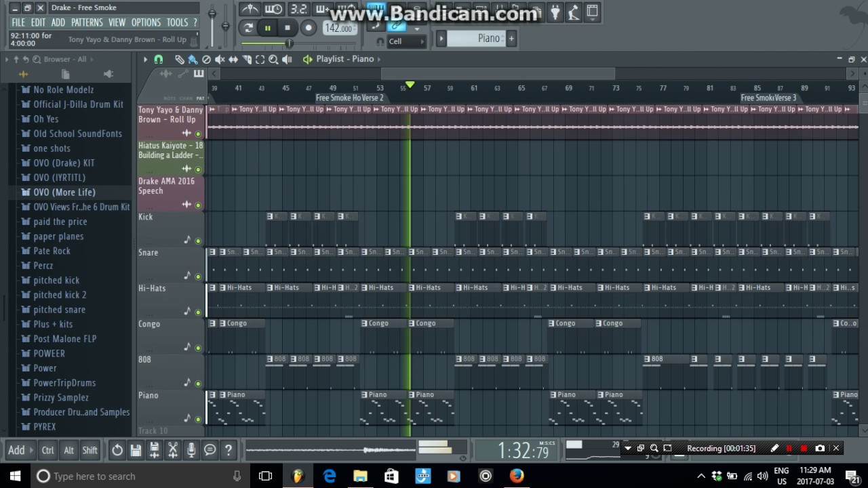Click Bandicam screenshot camera icon
The width and height of the screenshot is (868, 488).
coord(820,448)
